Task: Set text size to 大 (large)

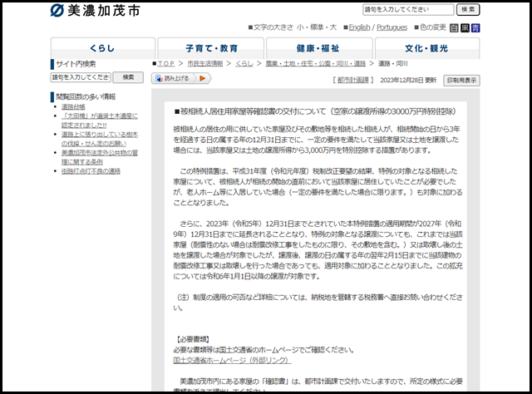Action: [328, 27]
